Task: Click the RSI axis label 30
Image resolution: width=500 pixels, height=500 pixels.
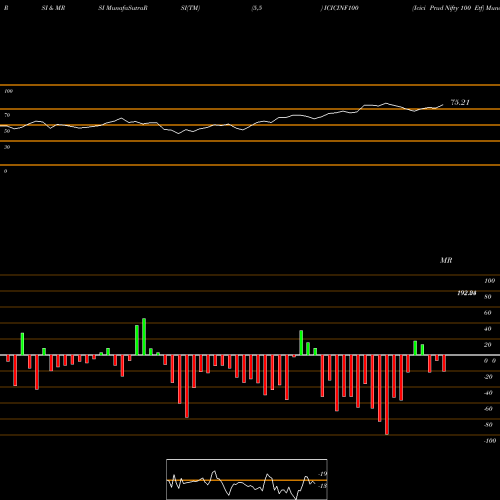Action: pos(7,147)
